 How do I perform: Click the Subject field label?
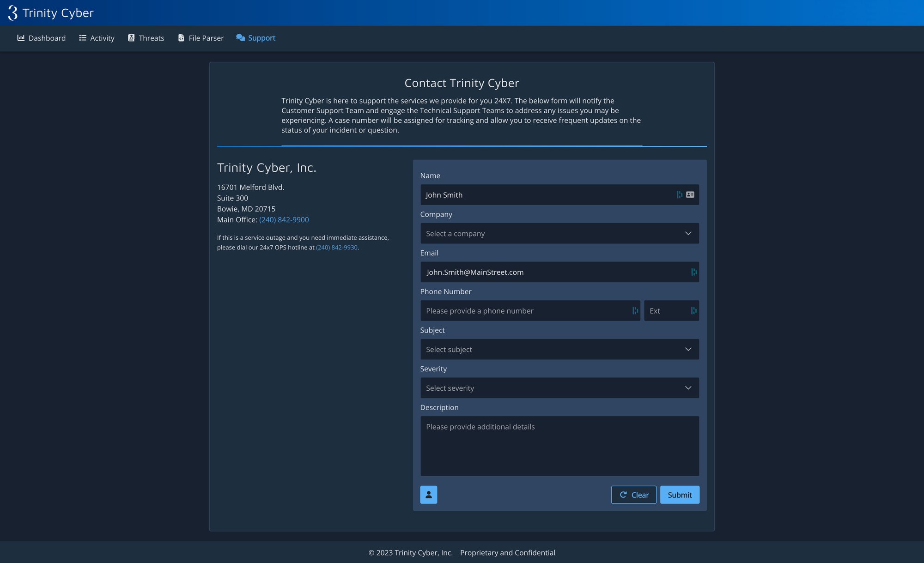[432, 330]
